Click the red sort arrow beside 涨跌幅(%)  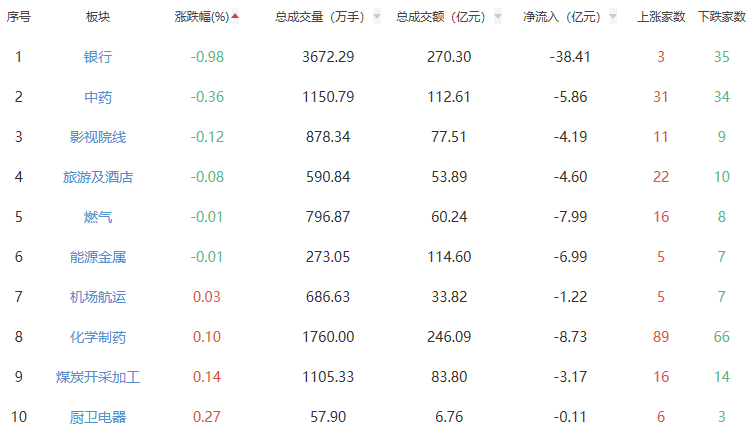click(x=235, y=17)
